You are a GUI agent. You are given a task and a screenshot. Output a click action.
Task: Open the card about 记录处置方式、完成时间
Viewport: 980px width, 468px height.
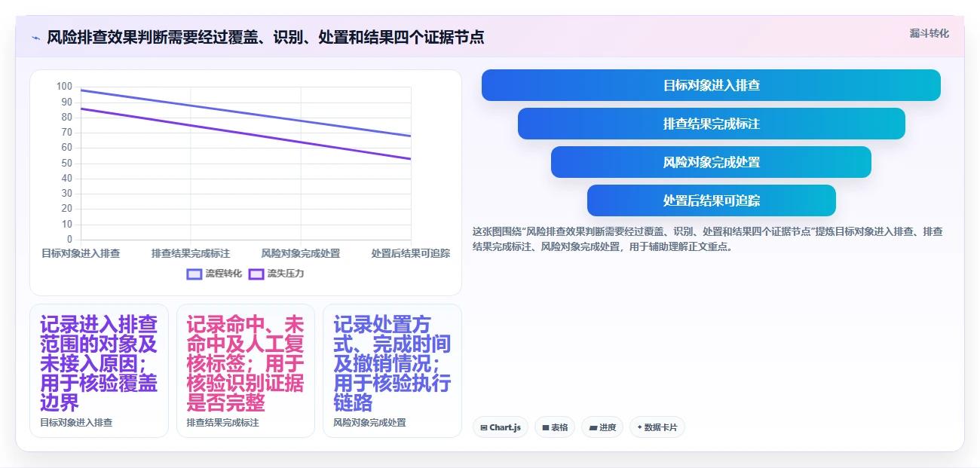click(x=392, y=371)
